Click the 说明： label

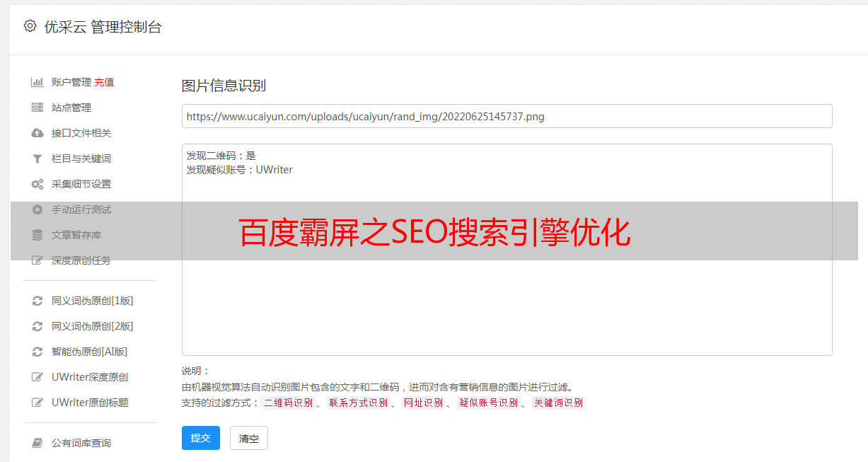tap(196, 371)
